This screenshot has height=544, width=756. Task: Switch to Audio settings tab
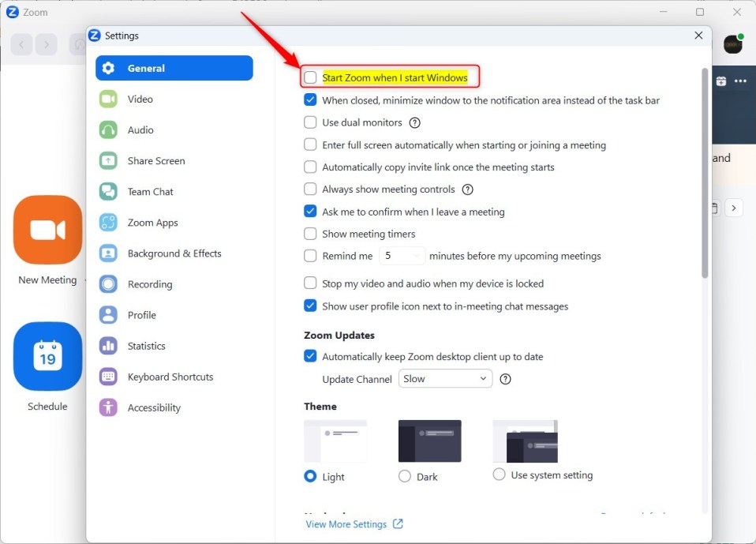click(174, 130)
